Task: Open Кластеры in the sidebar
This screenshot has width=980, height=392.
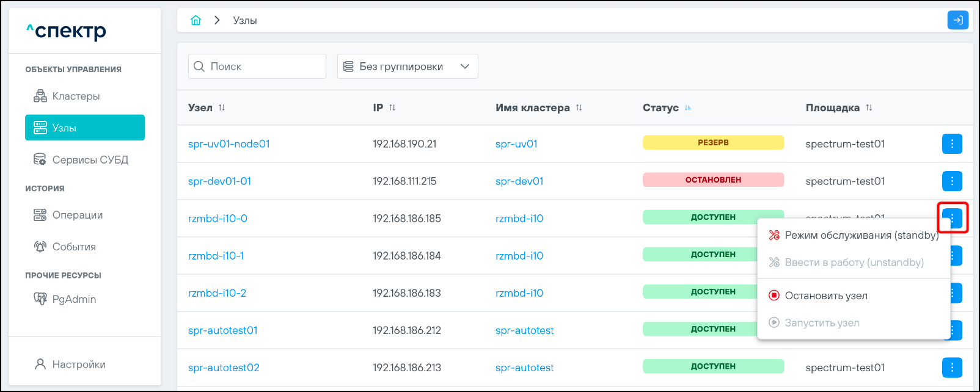Action: [76, 96]
